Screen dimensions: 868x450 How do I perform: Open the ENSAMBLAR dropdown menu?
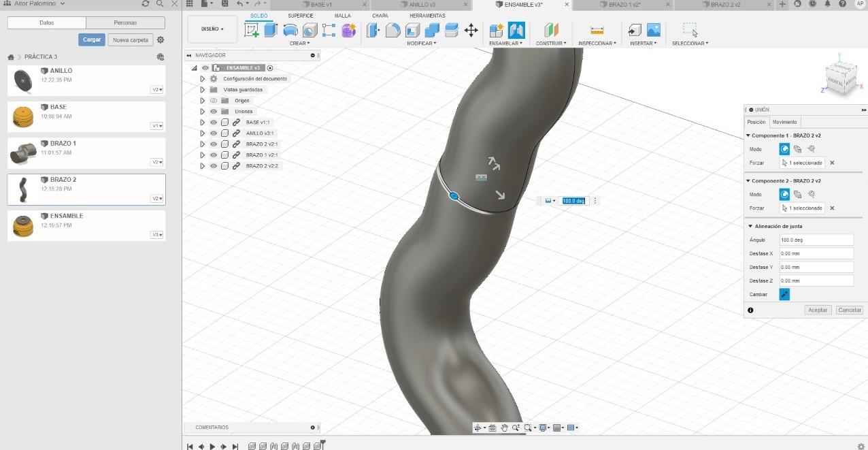[x=505, y=44]
